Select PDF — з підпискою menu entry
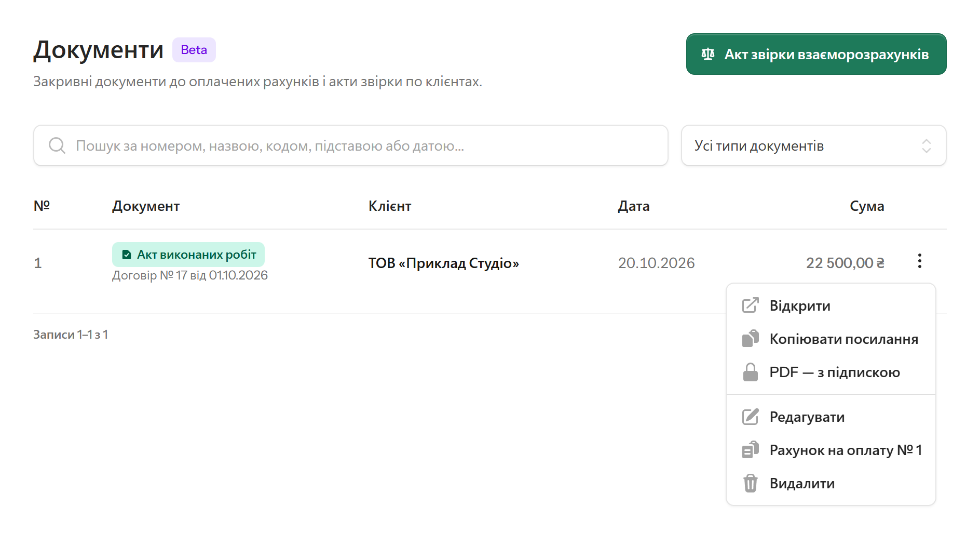Image resolution: width=980 pixels, height=533 pixels. click(x=831, y=372)
